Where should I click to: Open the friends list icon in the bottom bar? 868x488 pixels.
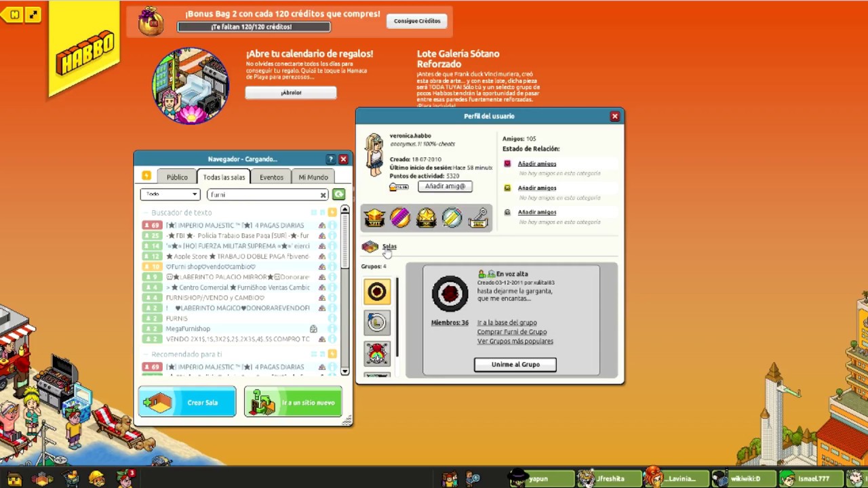(450, 479)
